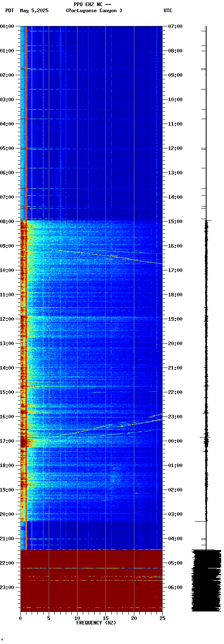Click the UTC "11:00" time label
This screenshot has width=224, height=644.
coord(175,124)
